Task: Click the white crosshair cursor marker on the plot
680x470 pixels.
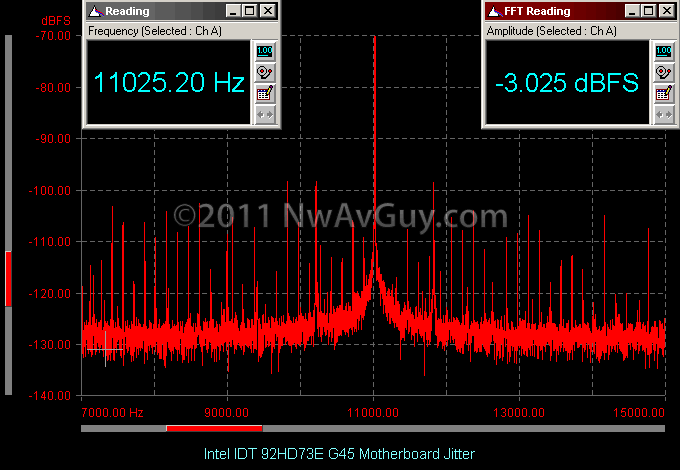Action: [105, 349]
